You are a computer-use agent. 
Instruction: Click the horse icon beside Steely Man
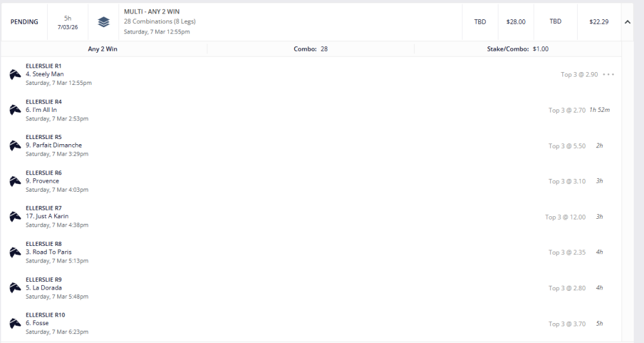(15, 75)
